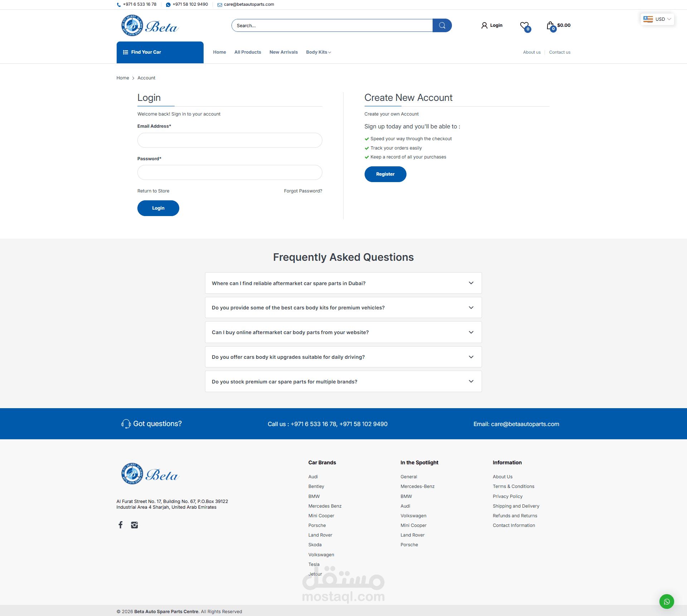
Task: Open the USD currency dropdown
Action: (657, 19)
